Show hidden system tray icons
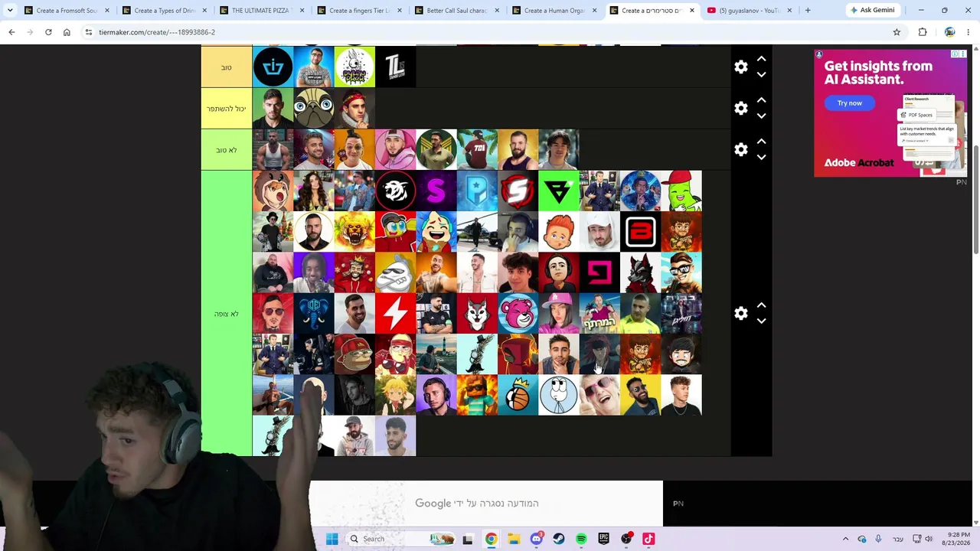The image size is (980, 551). point(845,539)
